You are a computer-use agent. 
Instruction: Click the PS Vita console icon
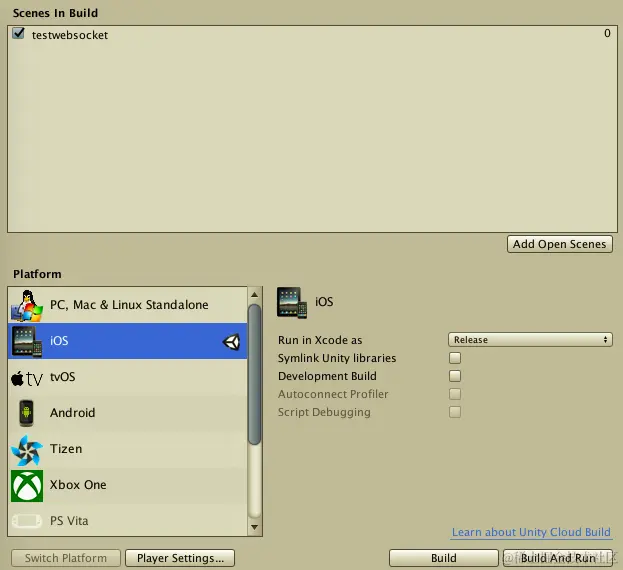27,521
